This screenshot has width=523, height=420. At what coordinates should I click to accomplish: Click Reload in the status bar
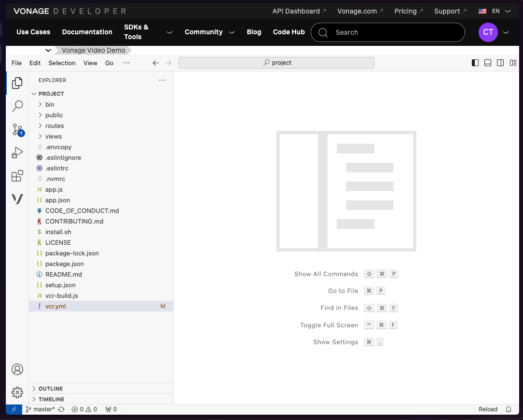(x=488, y=409)
